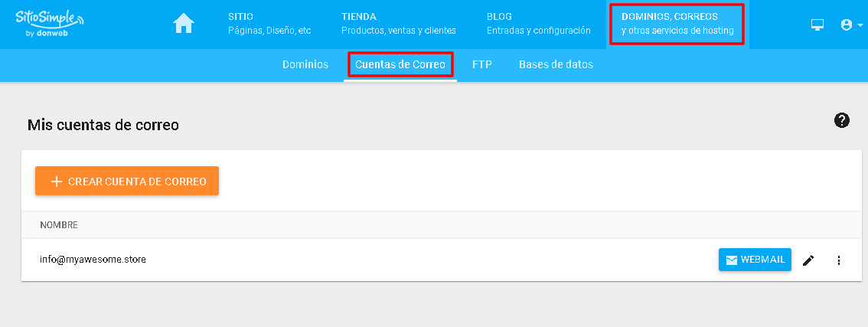Switch to the Bases de datos tab
This screenshot has height=327, width=868.
tap(556, 64)
